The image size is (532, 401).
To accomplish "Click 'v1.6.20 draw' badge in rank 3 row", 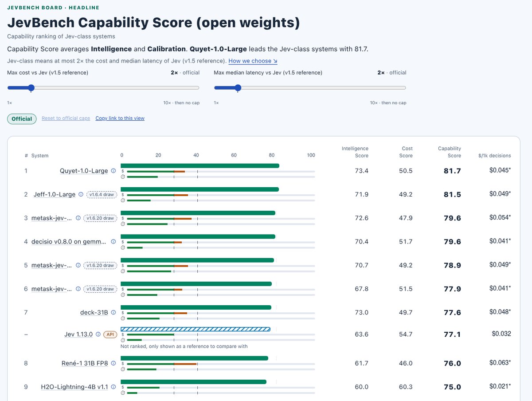I will 100,218.
